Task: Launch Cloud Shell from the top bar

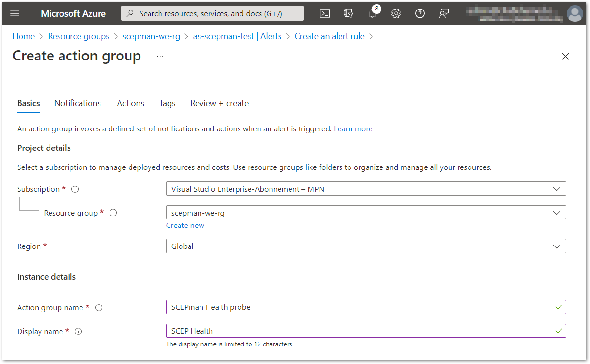Action: pyautogui.click(x=325, y=13)
